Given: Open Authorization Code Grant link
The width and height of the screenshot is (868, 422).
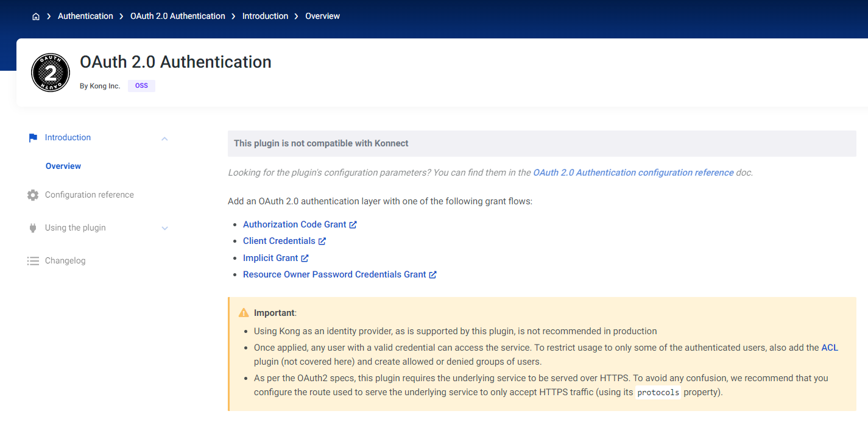Looking at the screenshot, I should click(295, 224).
